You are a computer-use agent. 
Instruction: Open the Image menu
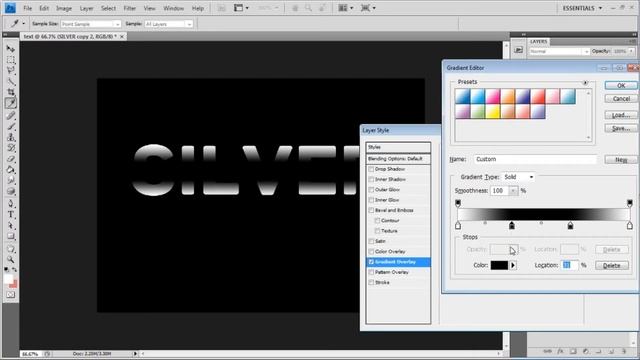coord(64,8)
